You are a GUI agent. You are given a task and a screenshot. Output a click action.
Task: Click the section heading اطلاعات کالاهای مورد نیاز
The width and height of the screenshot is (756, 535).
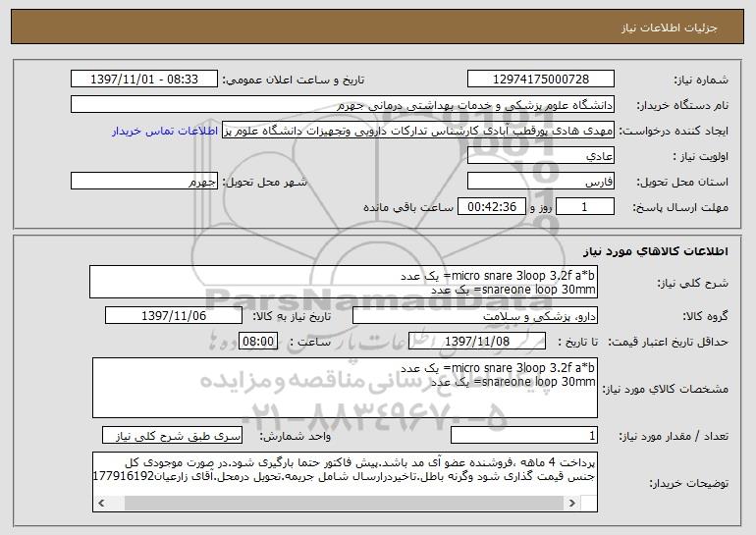[655, 251]
